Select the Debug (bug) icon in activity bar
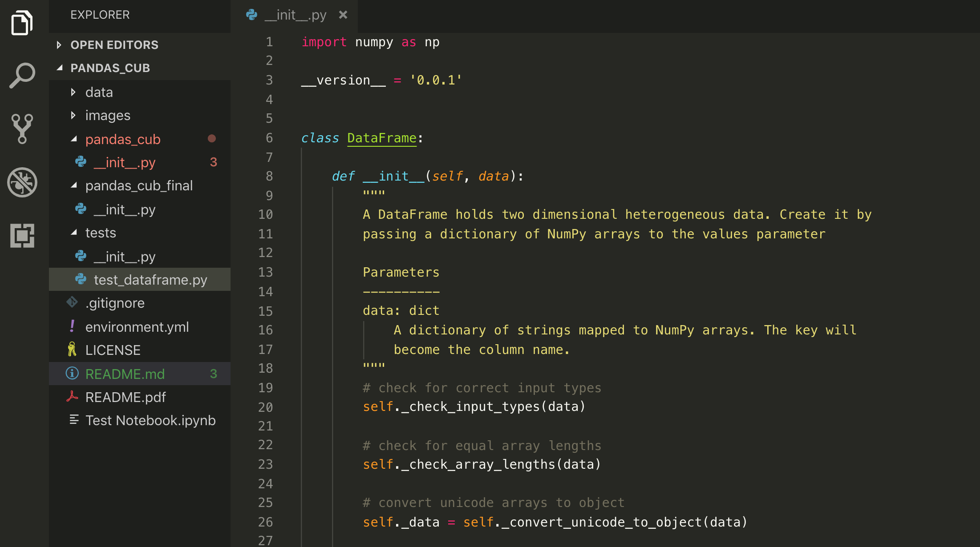 (22, 182)
